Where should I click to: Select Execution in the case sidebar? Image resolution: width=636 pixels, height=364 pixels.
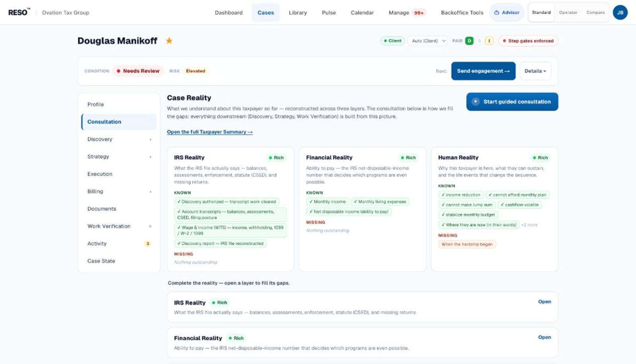click(119, 174)
